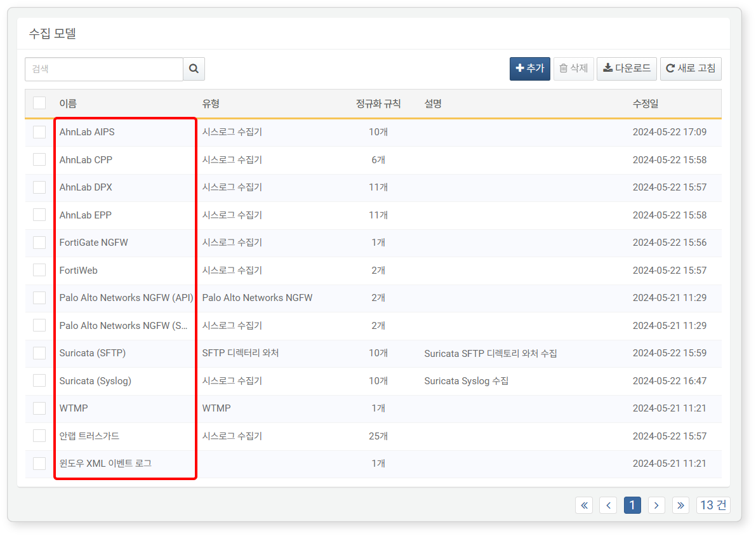The height and width of the screenshot is (536, 756).
Task: Check the Palo Alto Networks NGFW (API) checkbox
Action: [39, 298]
